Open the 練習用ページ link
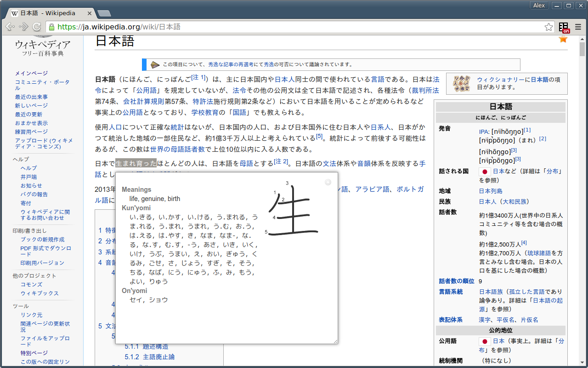This screenshot has height=368, width=588. click(x=31, y=132)
